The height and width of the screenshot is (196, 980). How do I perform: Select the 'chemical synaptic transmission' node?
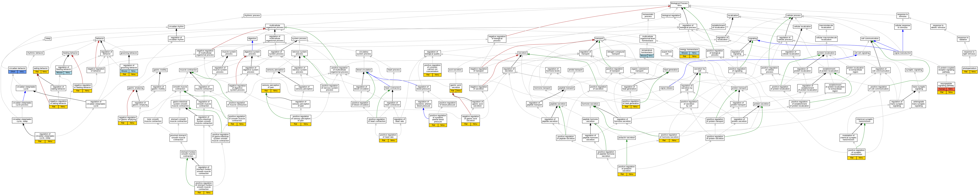coord(865,120)
